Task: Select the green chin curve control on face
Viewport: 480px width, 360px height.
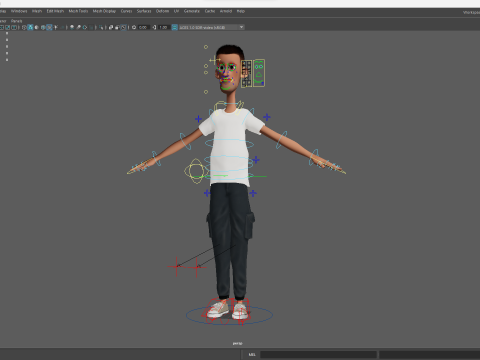Action: 227,88
